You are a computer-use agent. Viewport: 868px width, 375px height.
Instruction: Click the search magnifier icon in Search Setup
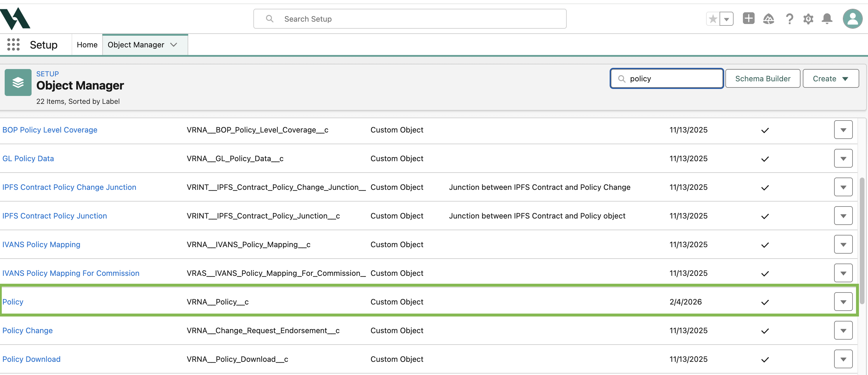269,18
